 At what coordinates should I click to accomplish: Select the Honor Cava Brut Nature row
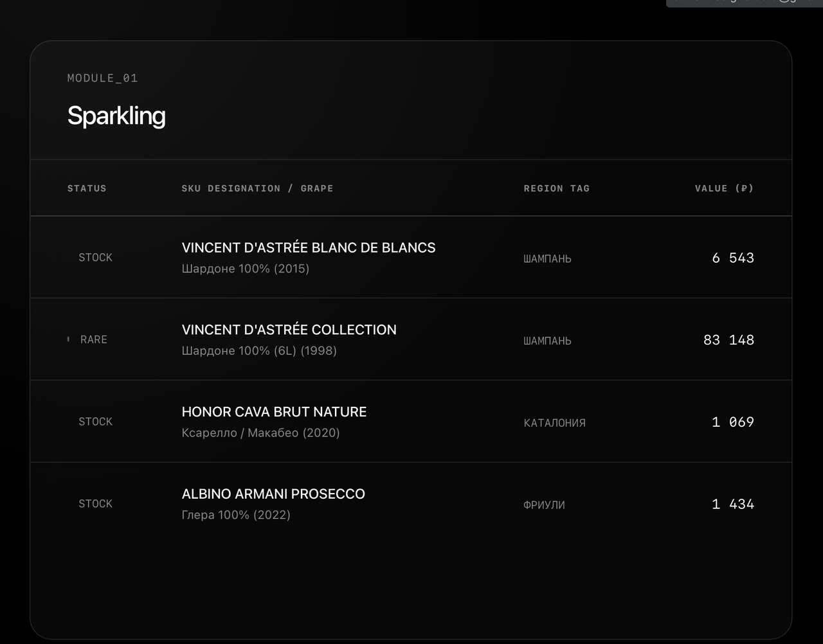coord(411,422)
